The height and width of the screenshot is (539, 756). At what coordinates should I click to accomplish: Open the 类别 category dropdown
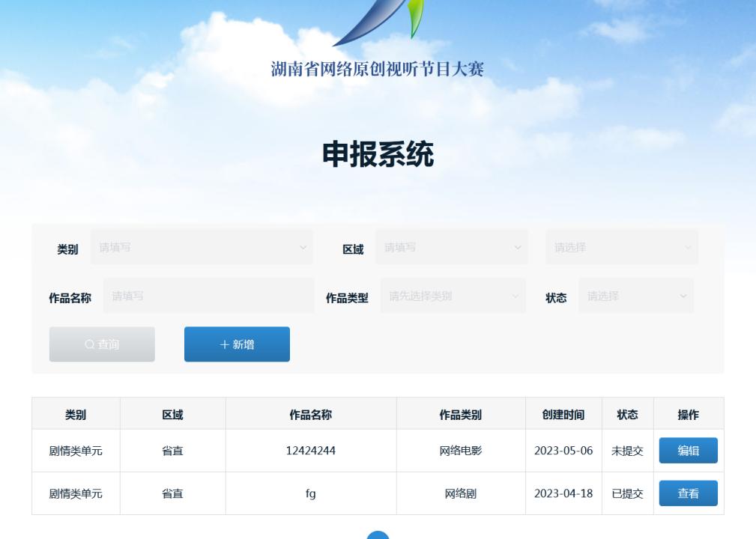point(202,247)
